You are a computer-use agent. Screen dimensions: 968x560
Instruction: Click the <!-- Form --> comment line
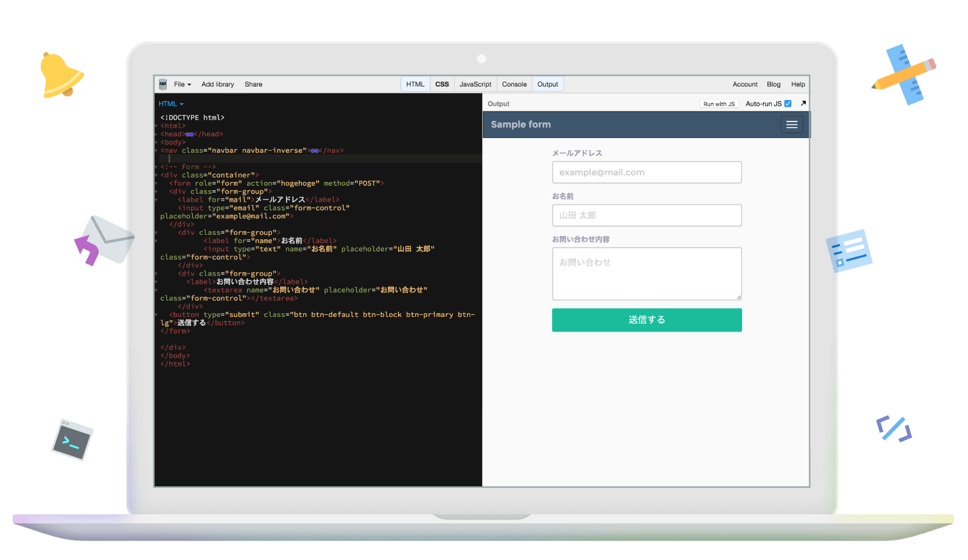point(188,167)
